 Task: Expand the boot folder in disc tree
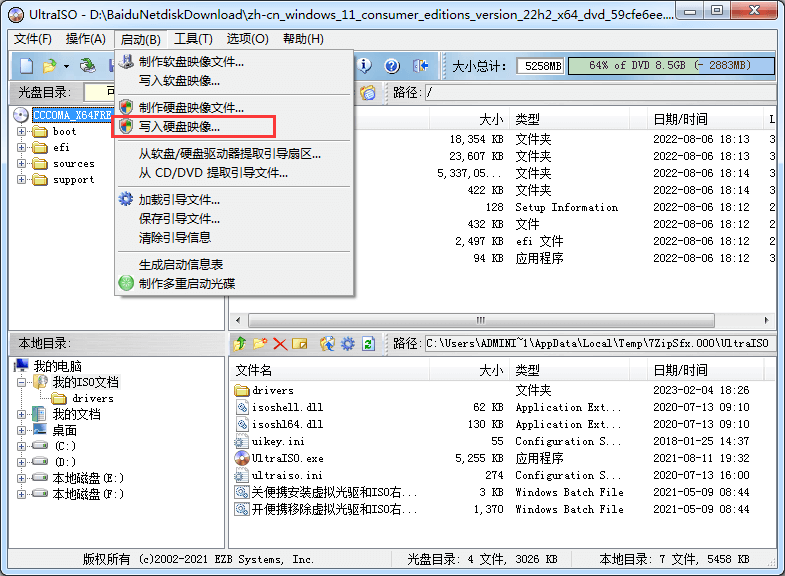pyautogui.click(x=23, y=132)
